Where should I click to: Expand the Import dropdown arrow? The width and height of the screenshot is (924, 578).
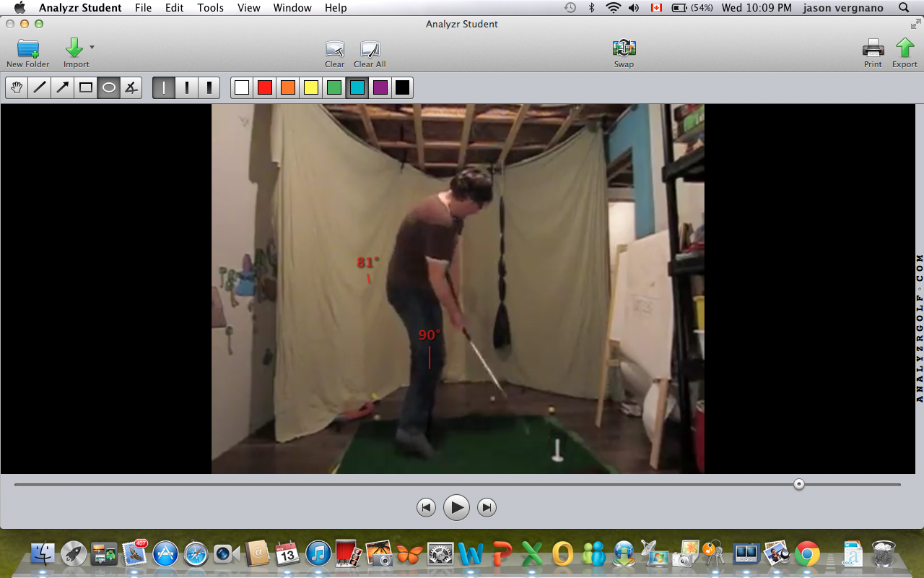[x=92, y=47]
